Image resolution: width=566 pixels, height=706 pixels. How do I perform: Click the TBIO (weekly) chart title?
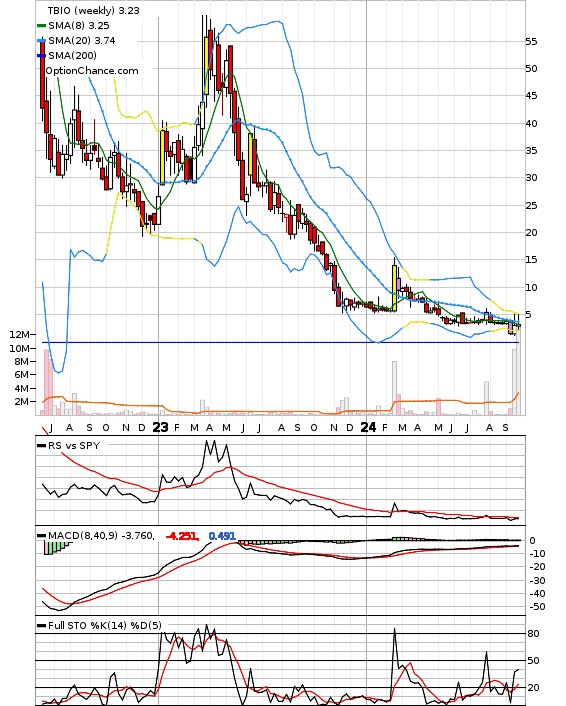pyautogui.click(x=93, y=10)
